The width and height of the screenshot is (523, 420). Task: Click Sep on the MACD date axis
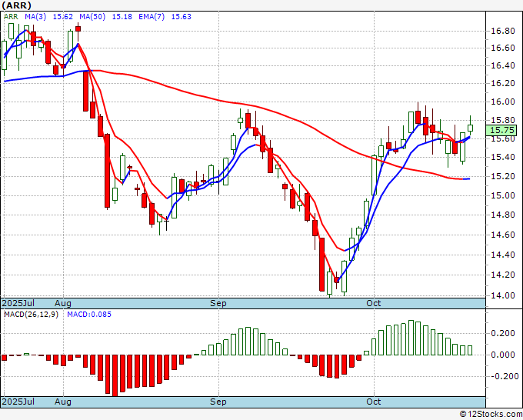(x=218, y=402)
